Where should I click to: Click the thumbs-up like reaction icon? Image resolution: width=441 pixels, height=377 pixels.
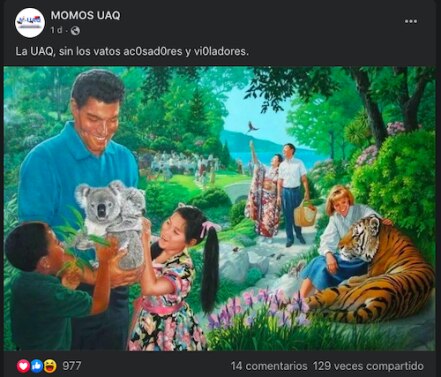pyautogui.click(x=37, y=366)
